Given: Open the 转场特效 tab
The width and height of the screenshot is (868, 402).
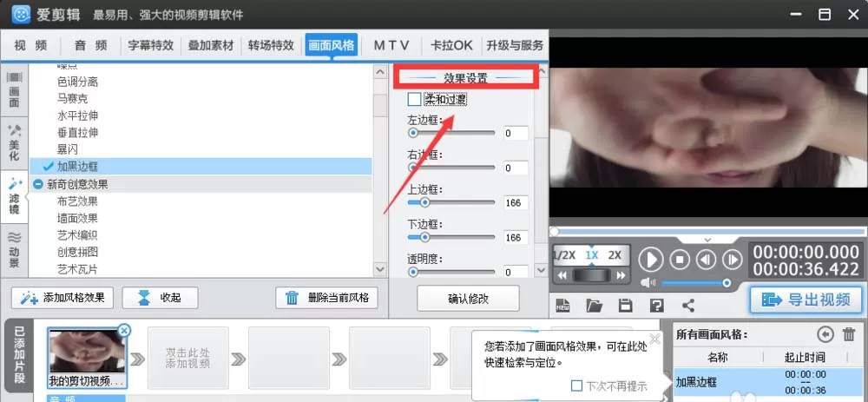Looking at the screenshot, I should click(x=271, y=45).
